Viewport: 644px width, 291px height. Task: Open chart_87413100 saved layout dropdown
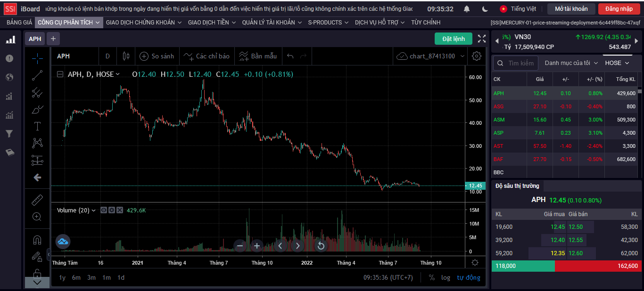431,56
